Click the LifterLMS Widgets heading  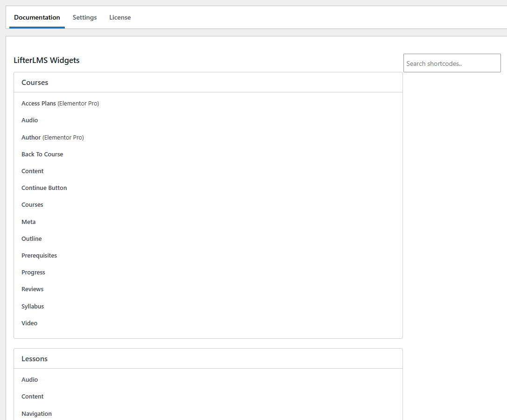point(47,61)
